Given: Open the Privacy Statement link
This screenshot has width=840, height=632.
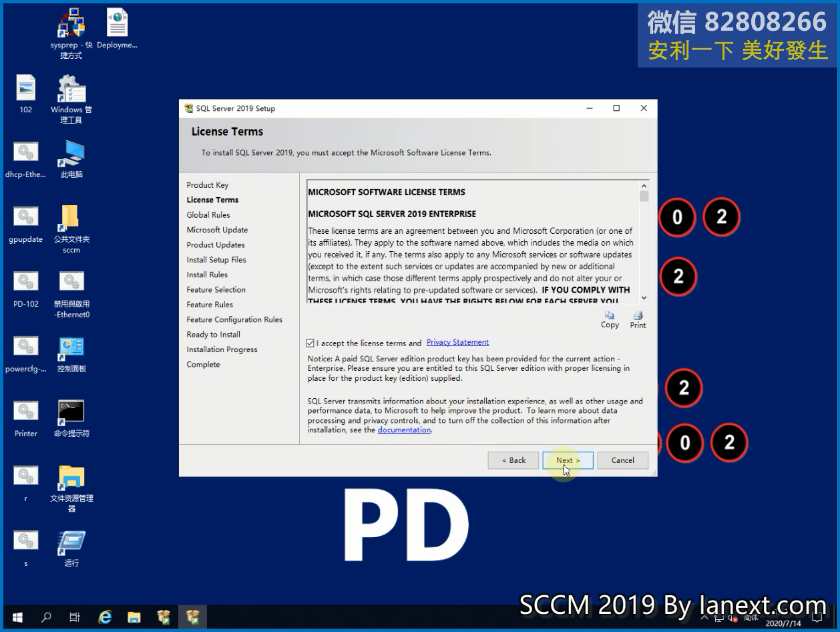Looking at the screenshot, I should [x=457, y=342].
